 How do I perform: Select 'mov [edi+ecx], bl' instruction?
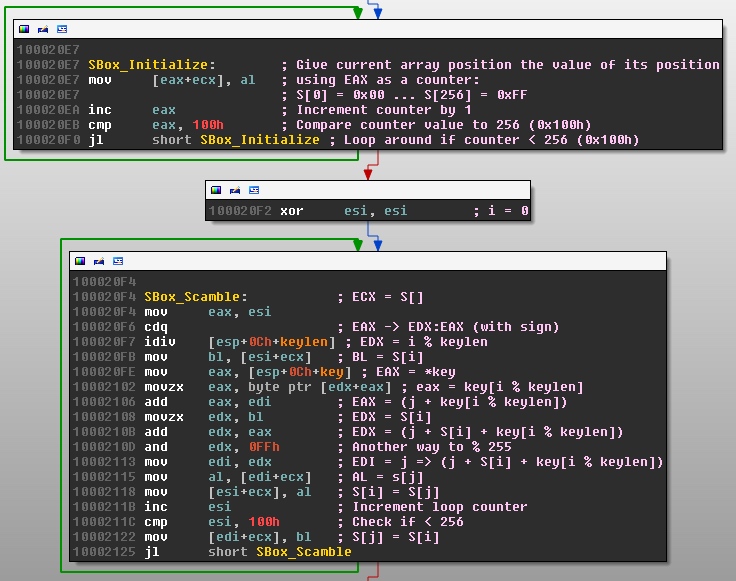(228, 537)
